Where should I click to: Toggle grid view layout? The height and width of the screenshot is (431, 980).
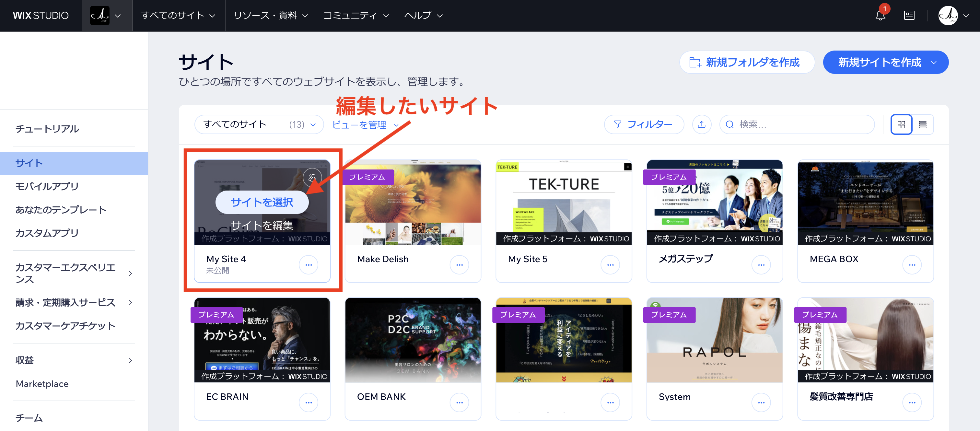tap(901, 124)
